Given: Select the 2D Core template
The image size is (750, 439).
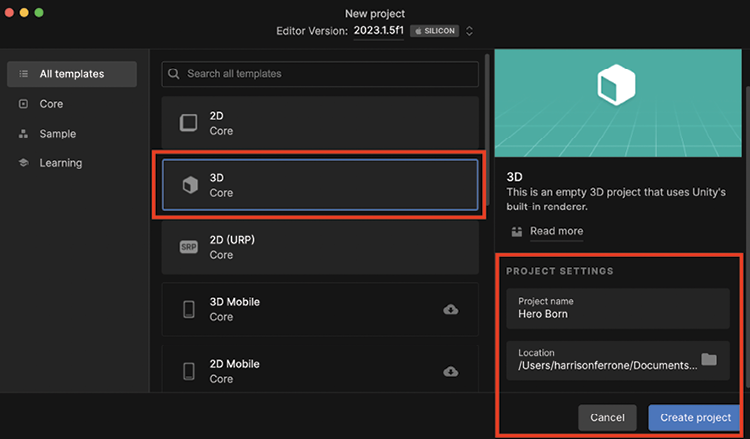Looking at the screenshot, I should (x=320, y=122).
